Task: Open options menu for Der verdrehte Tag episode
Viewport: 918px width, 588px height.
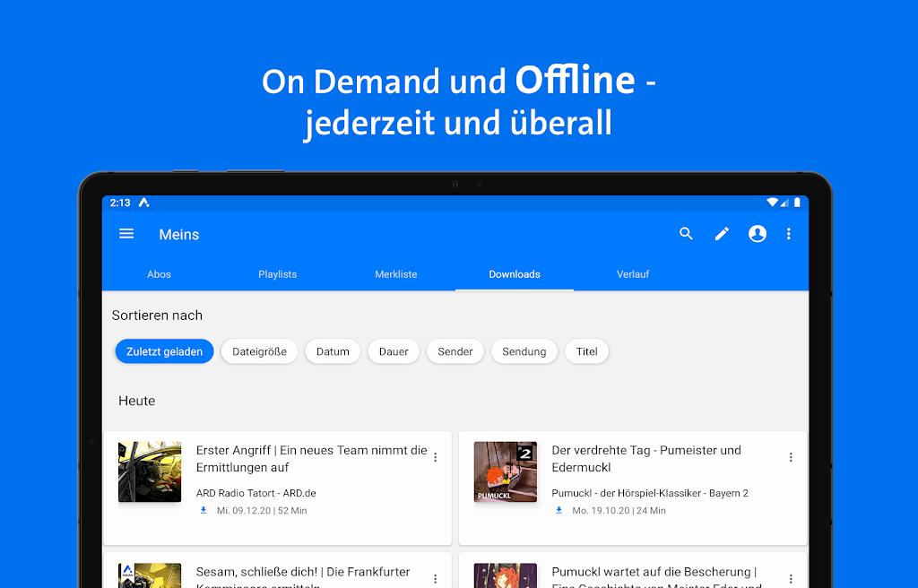Action: pos(791,457)
